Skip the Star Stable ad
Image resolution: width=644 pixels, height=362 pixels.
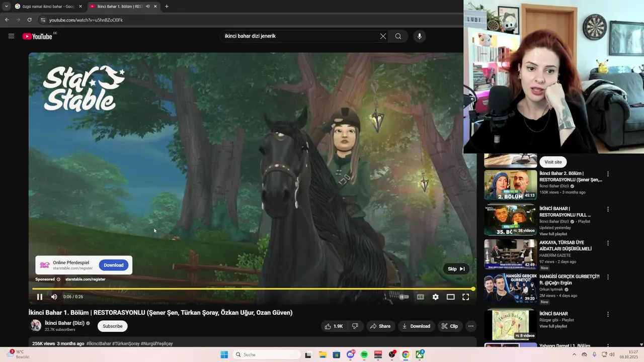click(456, 269)
